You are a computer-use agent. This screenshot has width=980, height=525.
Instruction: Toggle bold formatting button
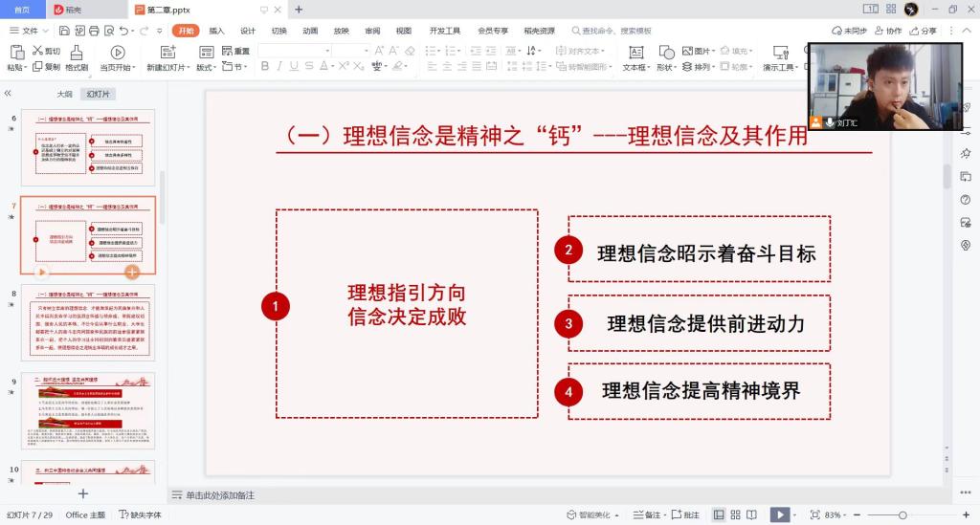click(265, 67)
